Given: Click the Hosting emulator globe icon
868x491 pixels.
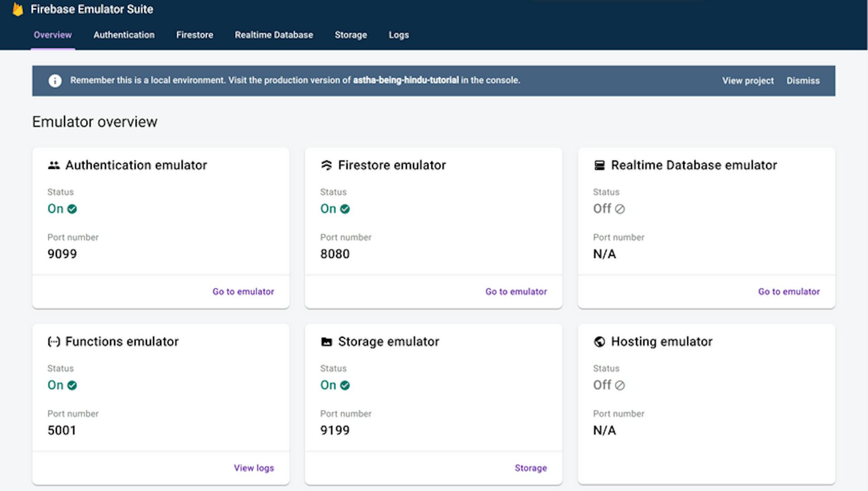Looking at the screenshot, I should click(x=599, y=342).
